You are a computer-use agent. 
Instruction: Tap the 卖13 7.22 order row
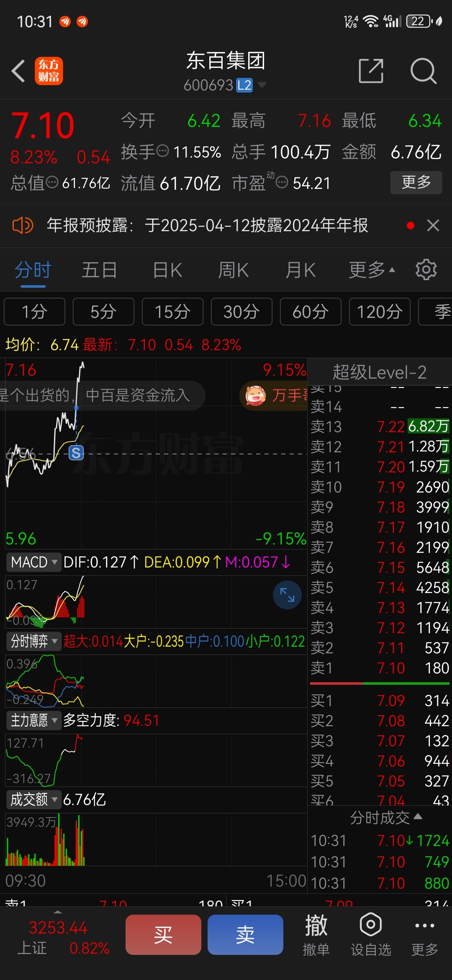pyautogui.click(x=380, y=427)
